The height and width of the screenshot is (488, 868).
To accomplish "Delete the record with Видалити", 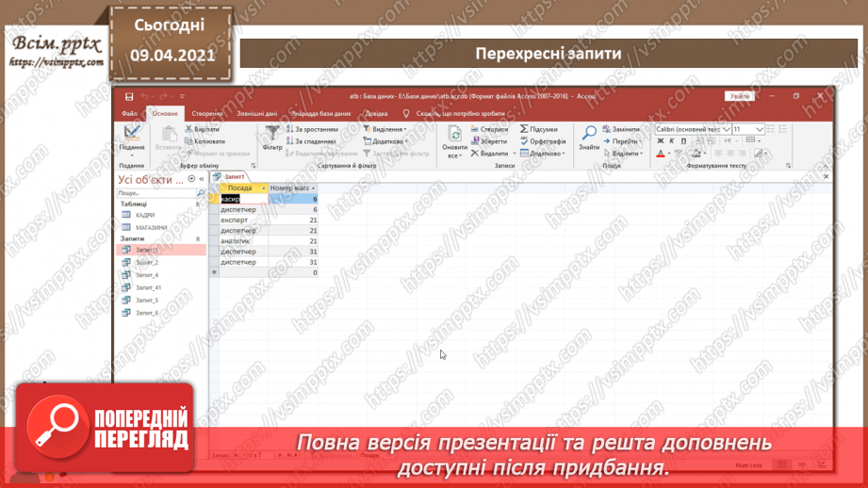I will 489,154.
